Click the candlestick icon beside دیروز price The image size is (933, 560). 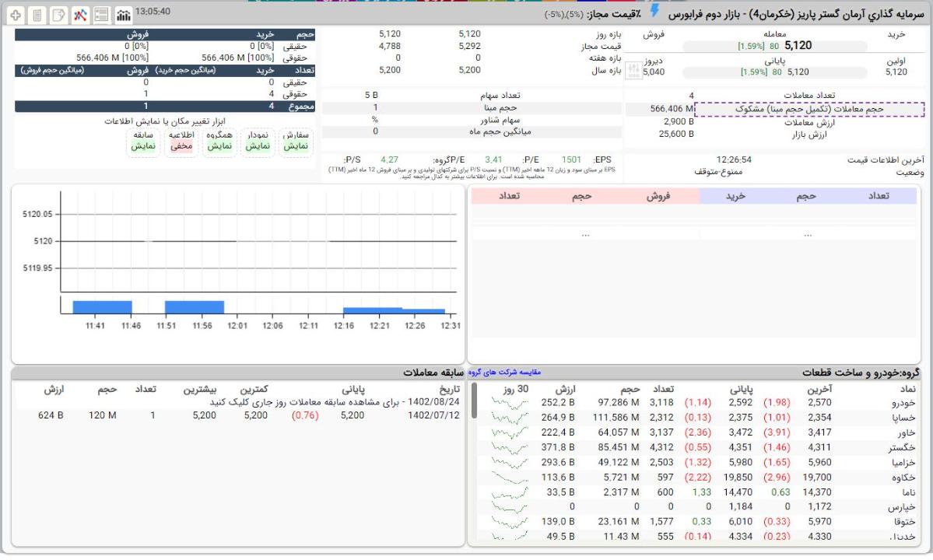tap(633, 71)
